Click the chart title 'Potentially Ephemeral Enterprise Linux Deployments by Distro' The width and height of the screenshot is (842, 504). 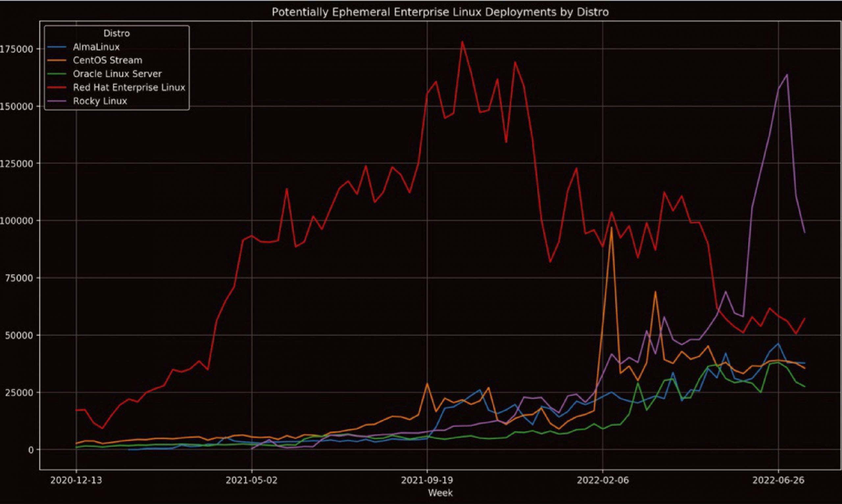click(x=440, y=12)
